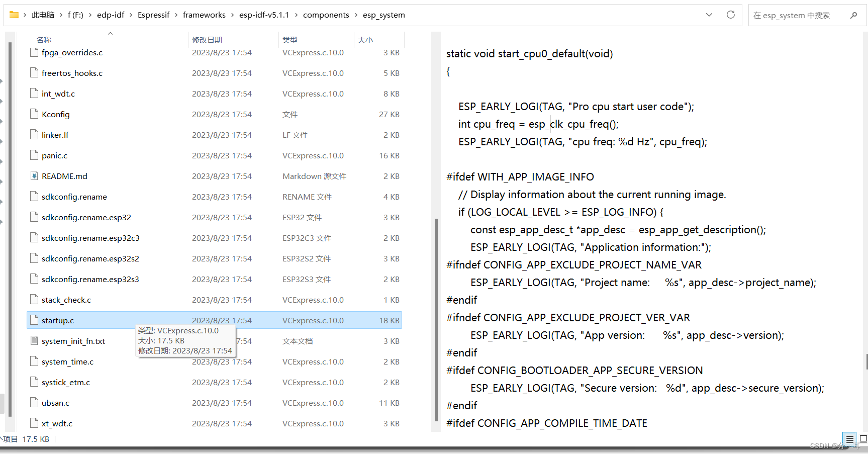Click LF 文件 type of linker.lf
868x454 pixels.
pos(295,135)
